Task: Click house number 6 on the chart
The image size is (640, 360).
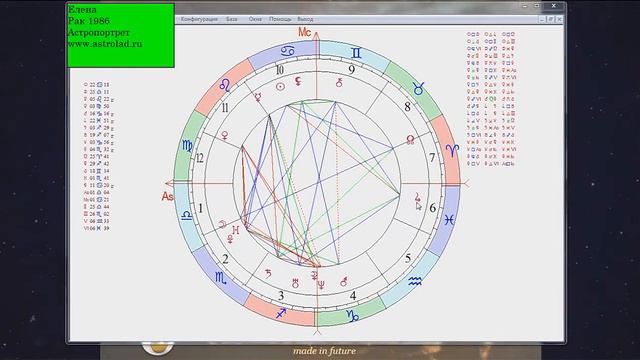Action: pos(433,208)
